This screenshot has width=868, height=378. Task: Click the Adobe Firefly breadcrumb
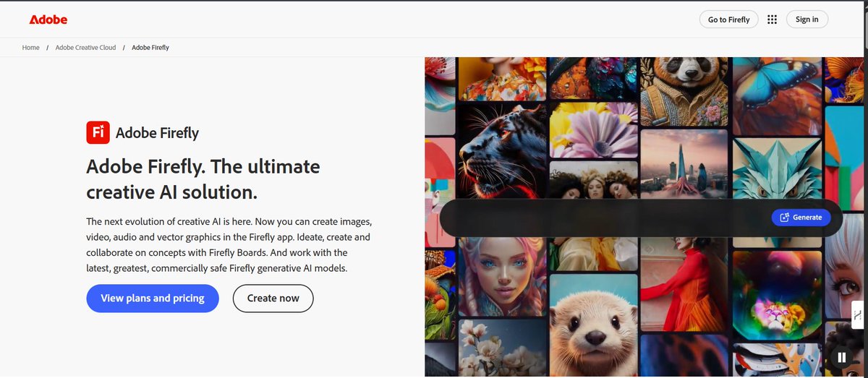(150, 48)
